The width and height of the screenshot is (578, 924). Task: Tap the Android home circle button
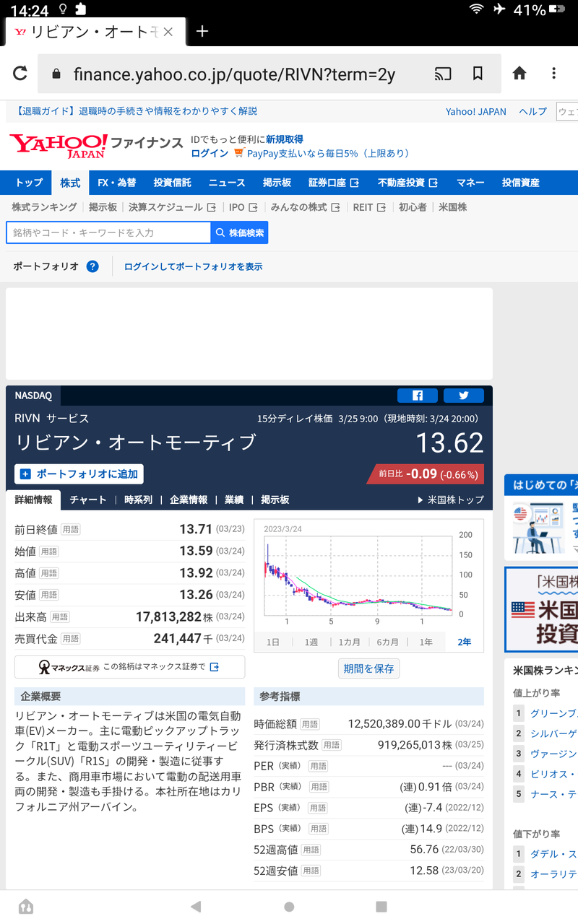[289, 907]
